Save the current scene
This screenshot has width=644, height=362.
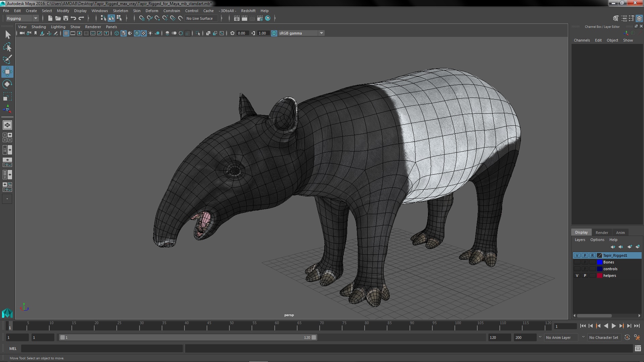[x=66, y=18]
